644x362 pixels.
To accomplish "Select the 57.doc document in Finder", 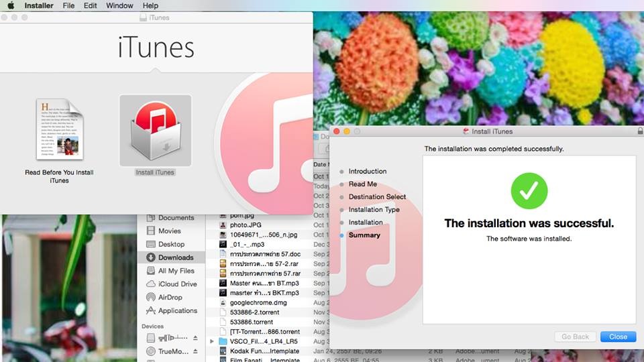I will (265, 254).
